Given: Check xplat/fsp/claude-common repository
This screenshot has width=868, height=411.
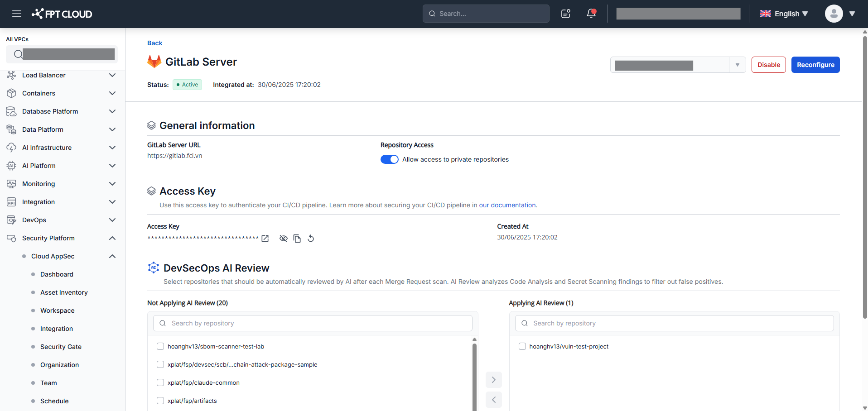Looking at the screenshot, I should click(160, 382).
